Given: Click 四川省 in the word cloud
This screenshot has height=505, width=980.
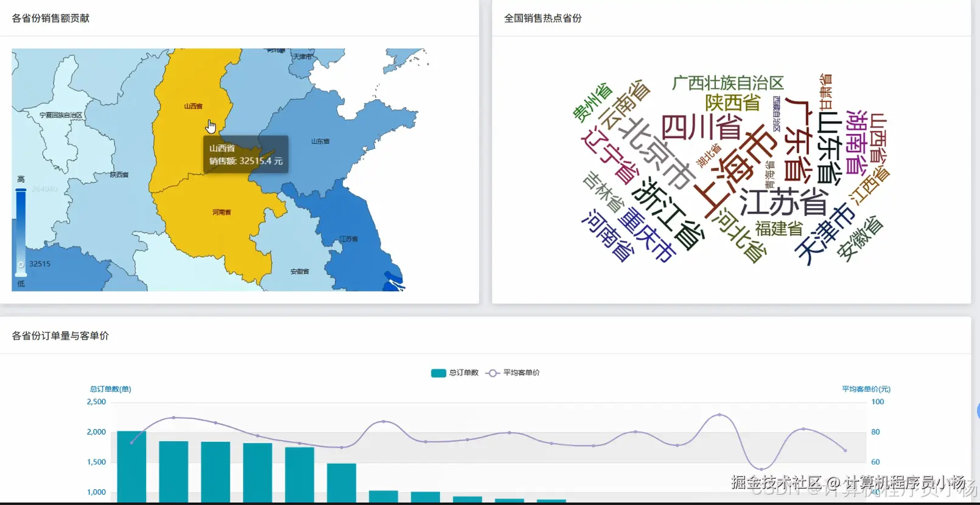Looking at the screenshot, I should pos(701,127).
